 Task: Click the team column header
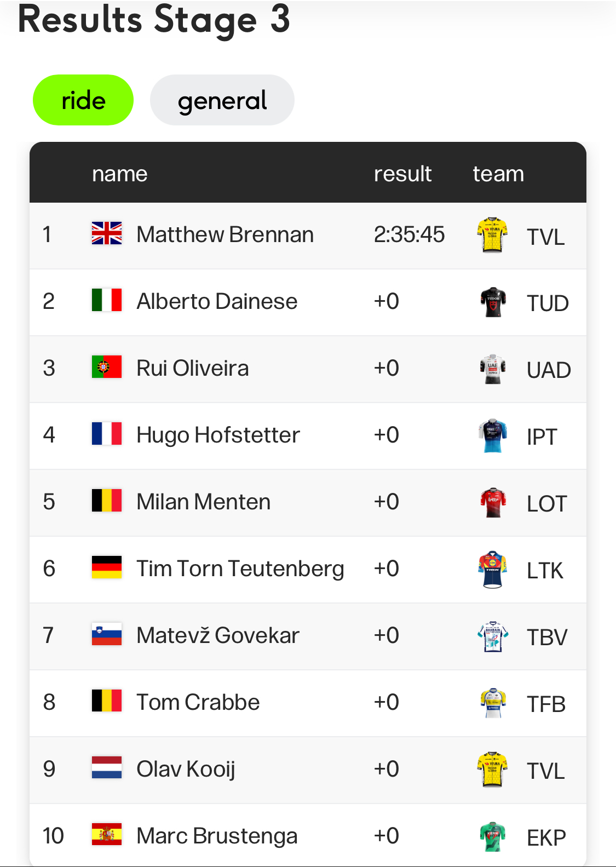pyautogui.click(x=498, y=174)
